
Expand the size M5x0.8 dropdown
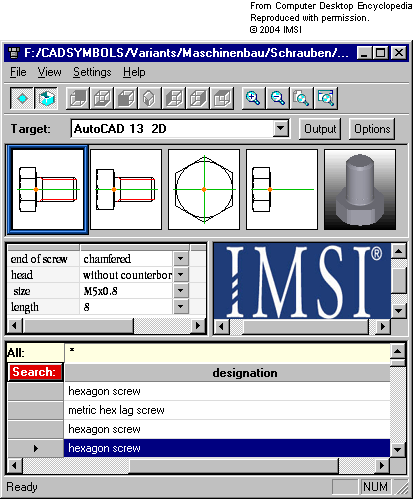click(x=181, y=290)
